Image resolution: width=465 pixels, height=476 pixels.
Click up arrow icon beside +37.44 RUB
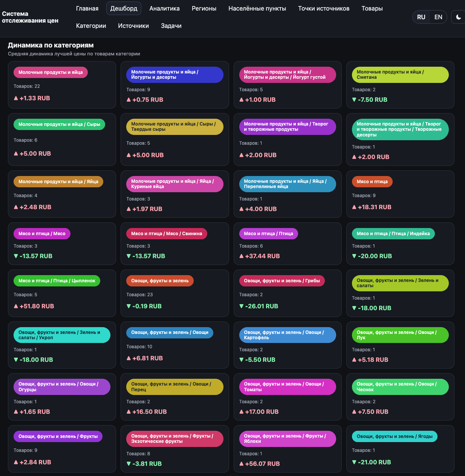(242, 256)
